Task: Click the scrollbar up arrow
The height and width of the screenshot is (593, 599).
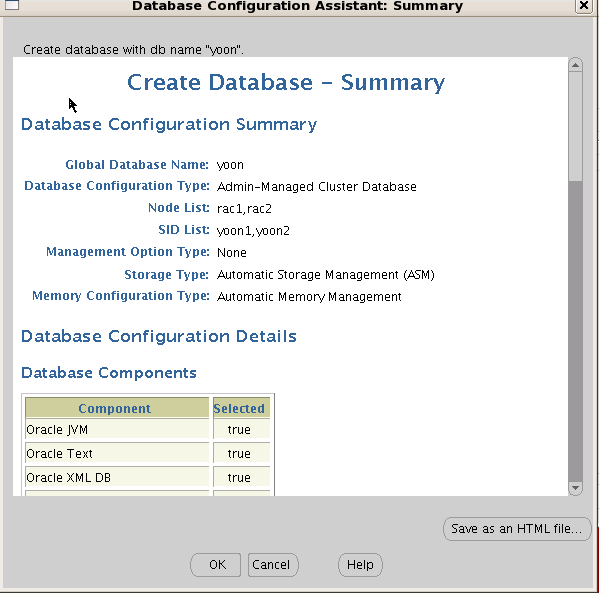Action: coord(575,65)
